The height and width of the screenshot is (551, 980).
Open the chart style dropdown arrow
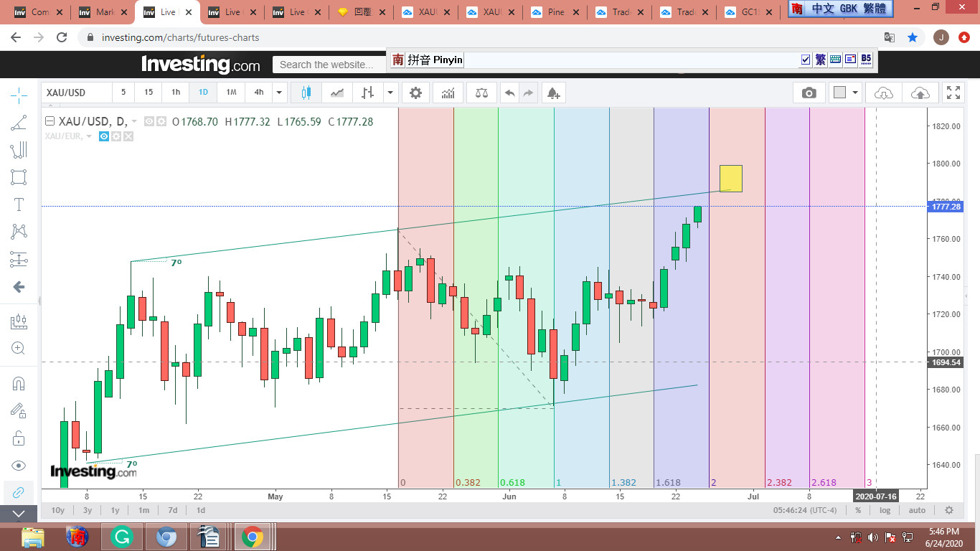point(390,93)
